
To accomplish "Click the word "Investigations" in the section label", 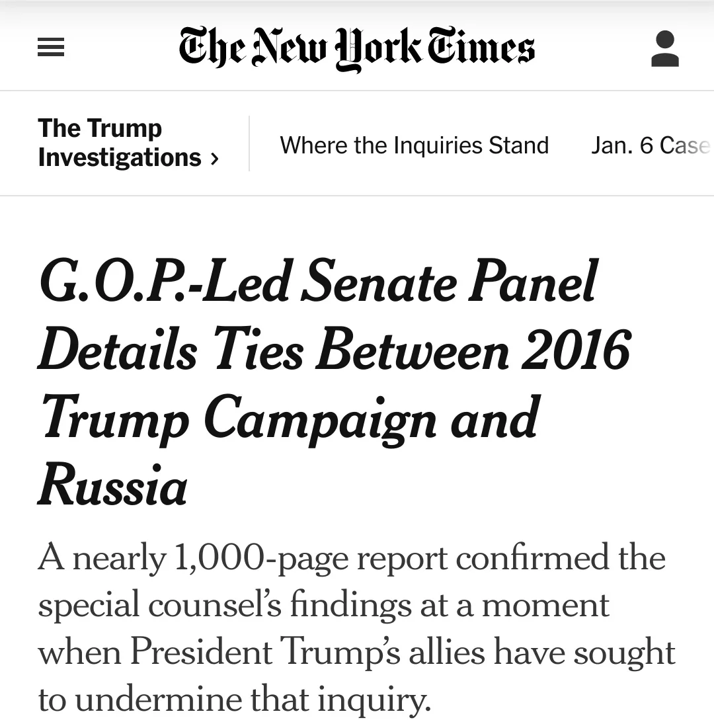I will (120, 157).
